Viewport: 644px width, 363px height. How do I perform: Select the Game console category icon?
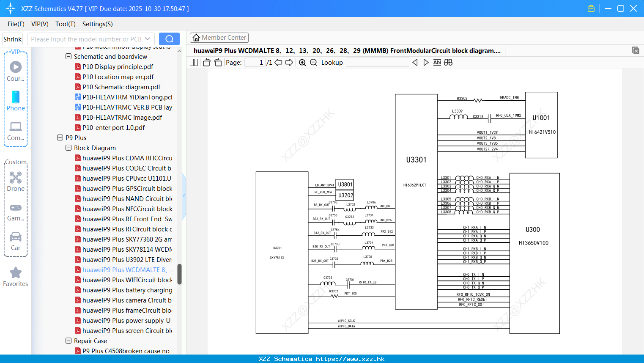[16, 212]
